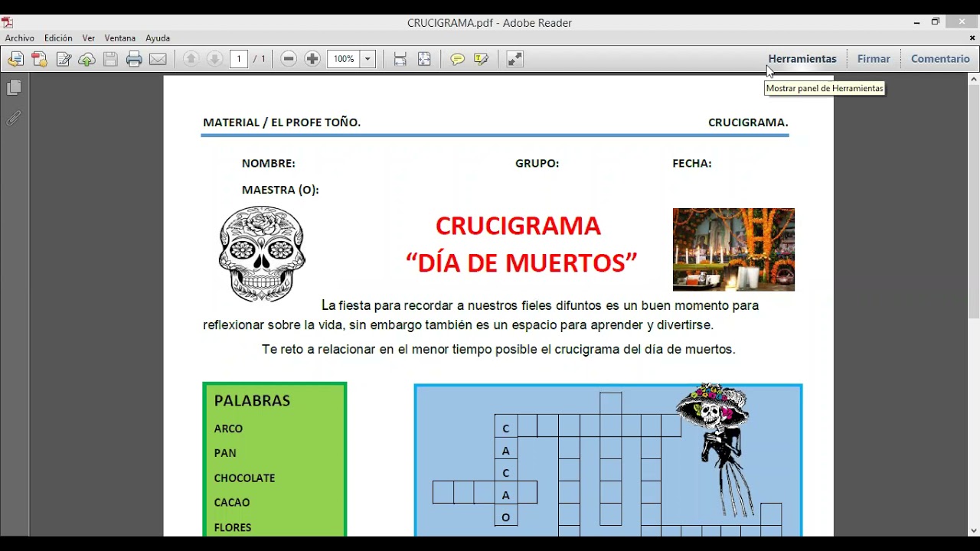Viewport: 980px width, 551px height.
Task: Click the 'Te reto a relacionar' sentence
Action: click(498, 349)
